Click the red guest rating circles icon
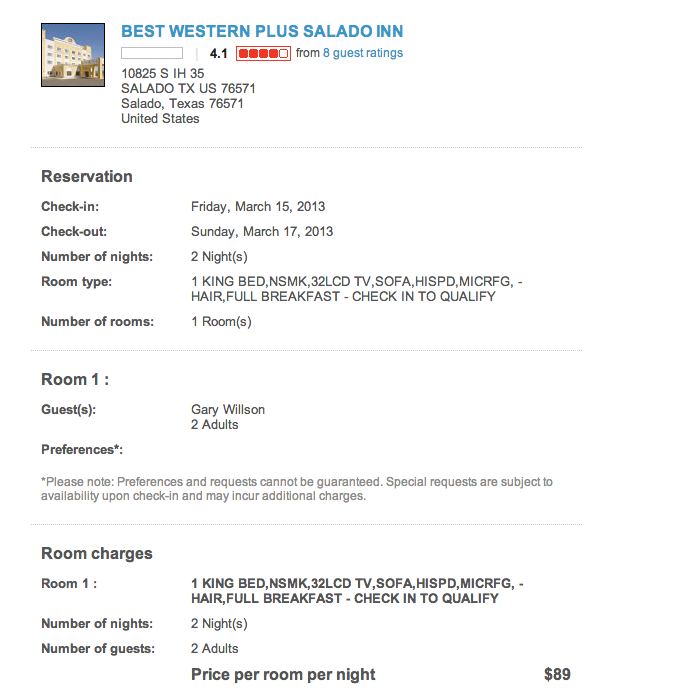 [x=263, y=53]
